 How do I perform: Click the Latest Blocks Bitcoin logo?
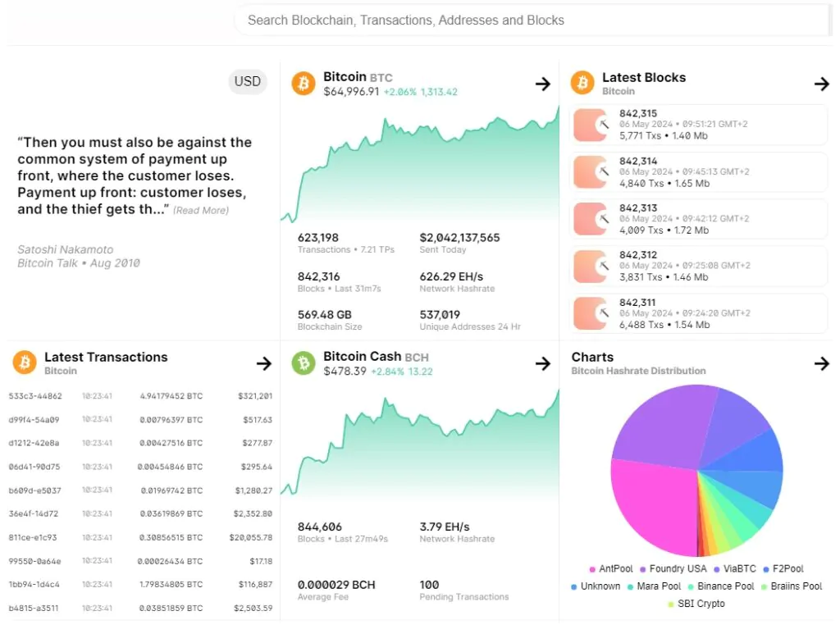pyautogui.click(x=582, y=84)
